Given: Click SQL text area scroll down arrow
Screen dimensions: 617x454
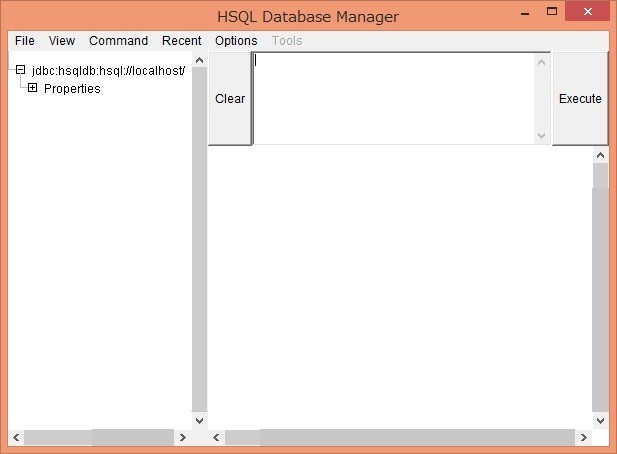Looking at the screenshot, I should pos(541,136).
